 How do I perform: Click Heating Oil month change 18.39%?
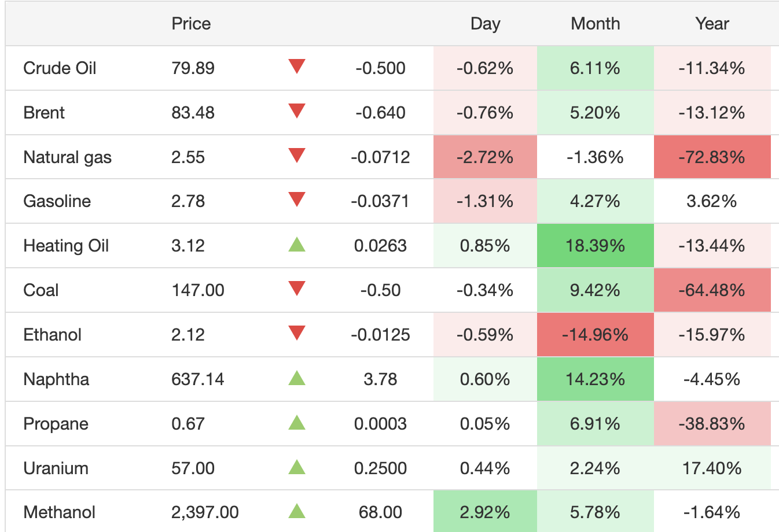coord(595,246)
